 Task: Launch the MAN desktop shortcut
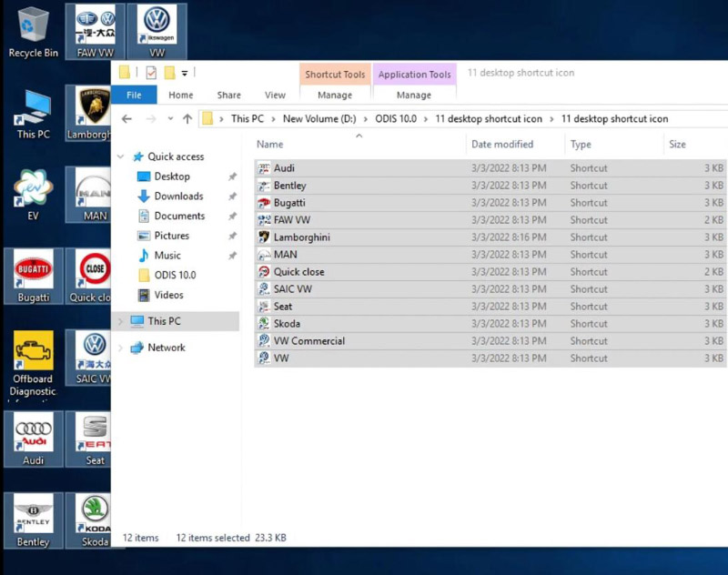pos(88,195)
